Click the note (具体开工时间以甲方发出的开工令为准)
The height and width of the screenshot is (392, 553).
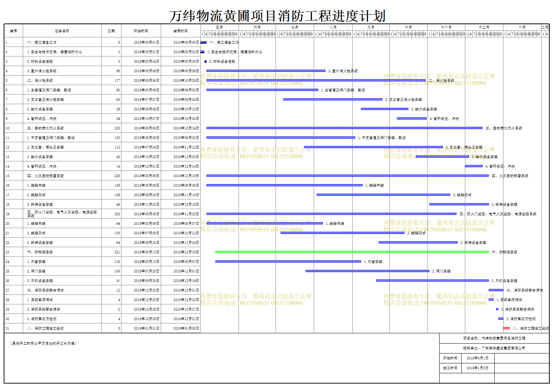tap(43, 344)
